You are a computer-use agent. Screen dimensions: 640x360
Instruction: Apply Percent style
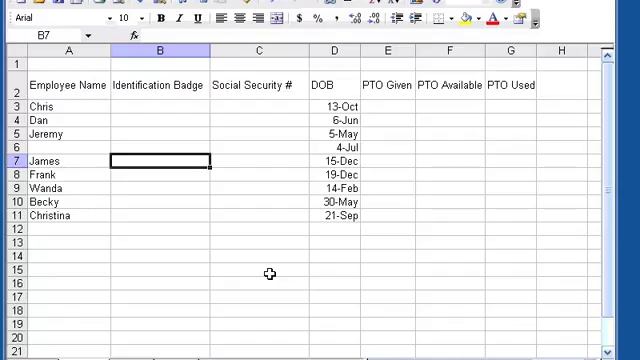pos(318,18)
